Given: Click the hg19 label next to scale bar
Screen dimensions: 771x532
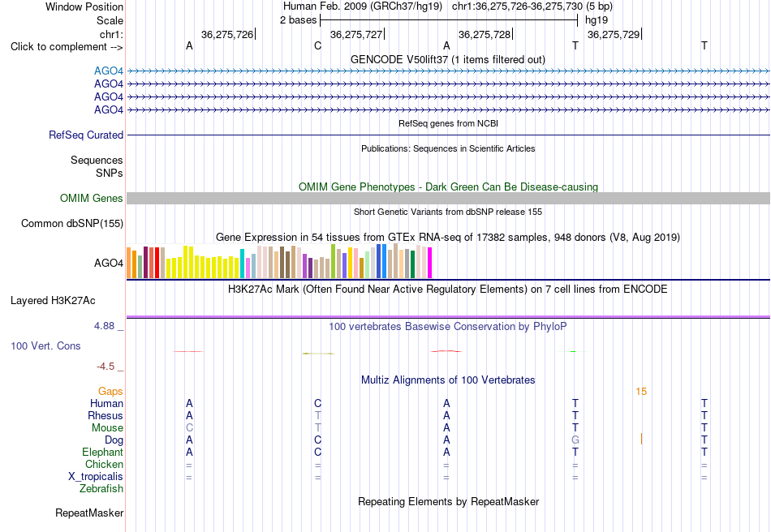Looking at the screenshot, I should pyautogui.click(x=597, y=20).
